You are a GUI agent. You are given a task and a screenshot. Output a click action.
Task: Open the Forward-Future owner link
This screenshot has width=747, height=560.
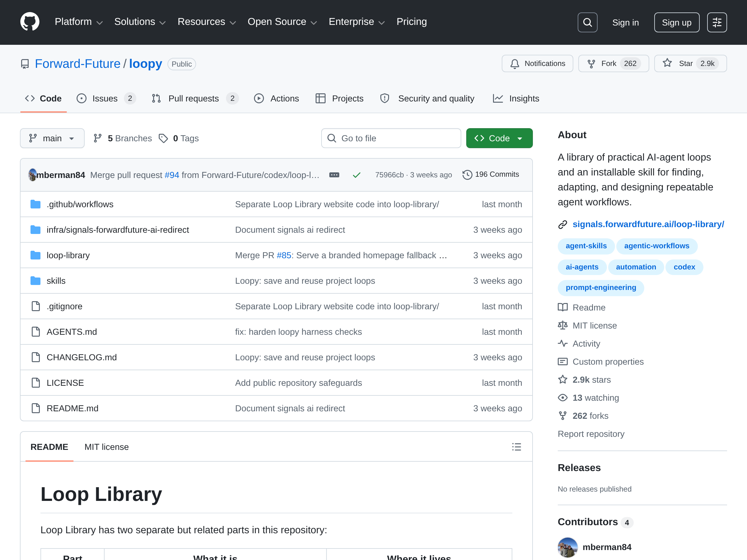(x=77, y=64)
